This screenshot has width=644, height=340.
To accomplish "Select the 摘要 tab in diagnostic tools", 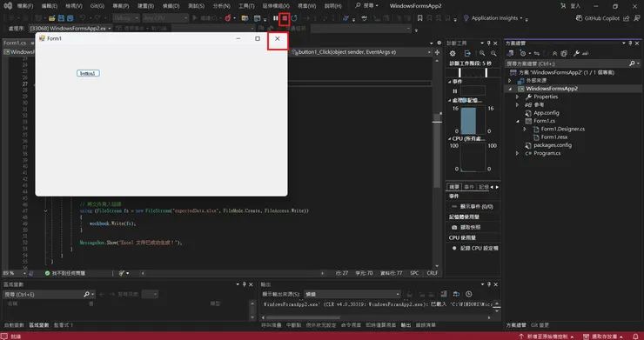I will tap(453, 187).
